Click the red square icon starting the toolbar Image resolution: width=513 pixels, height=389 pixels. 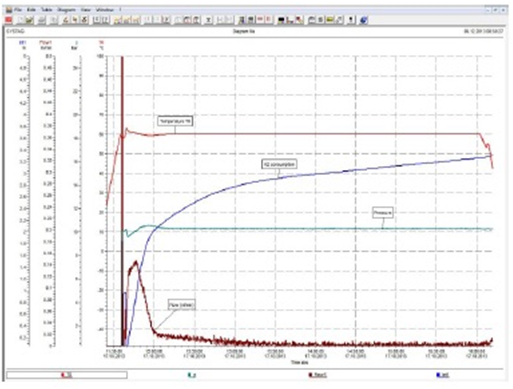click(x=9, y=20)
